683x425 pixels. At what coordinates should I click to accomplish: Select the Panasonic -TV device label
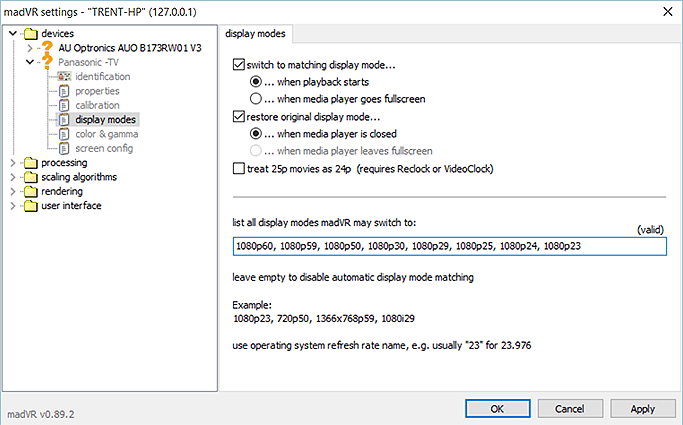[x=88, y=62]
